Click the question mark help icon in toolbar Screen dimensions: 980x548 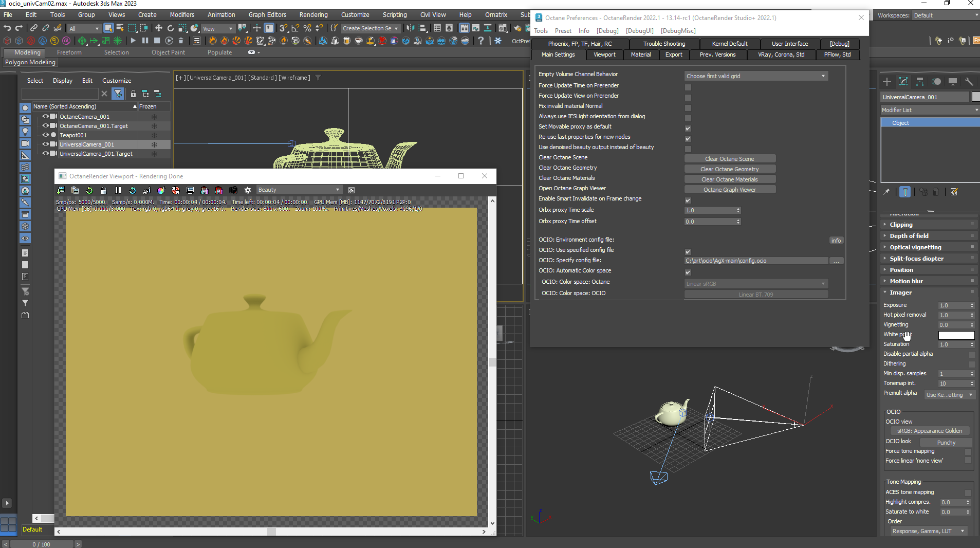coord(481,41)
